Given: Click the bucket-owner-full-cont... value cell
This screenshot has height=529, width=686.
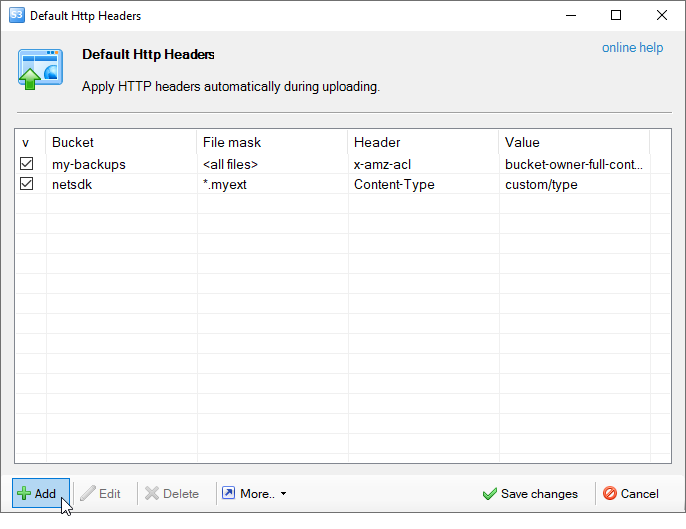Looking at the screenshot, I should click(574, 164).
